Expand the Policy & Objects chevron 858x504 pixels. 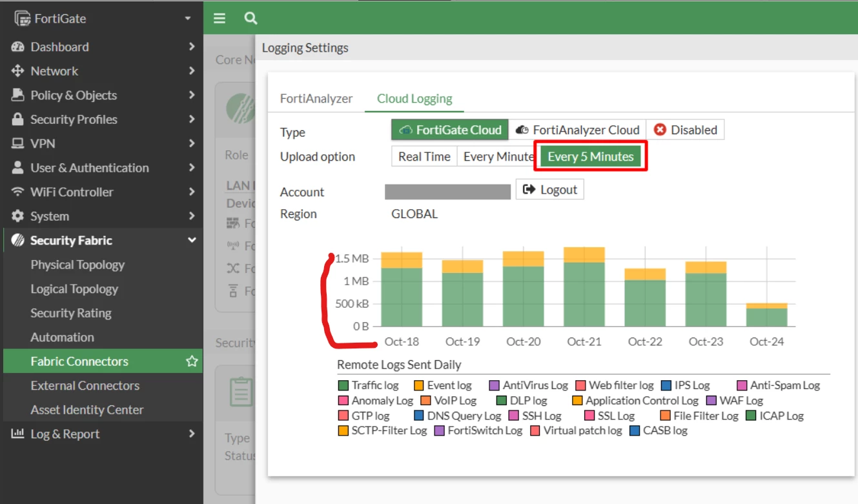point(192,95)
